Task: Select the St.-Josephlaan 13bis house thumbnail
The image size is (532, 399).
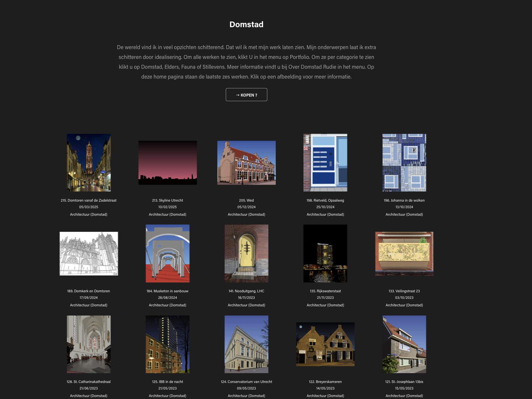Action: point(404,344)
